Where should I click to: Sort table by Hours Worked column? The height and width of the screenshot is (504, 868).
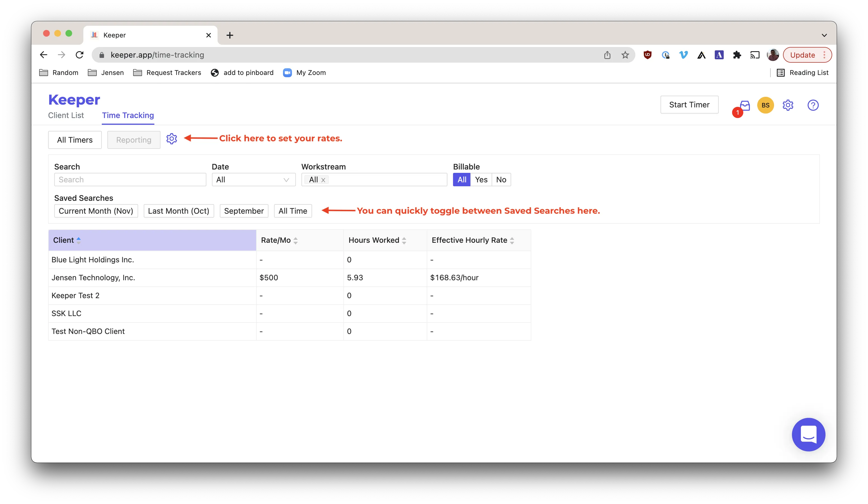pyautogui.click(x=385, y=240)
